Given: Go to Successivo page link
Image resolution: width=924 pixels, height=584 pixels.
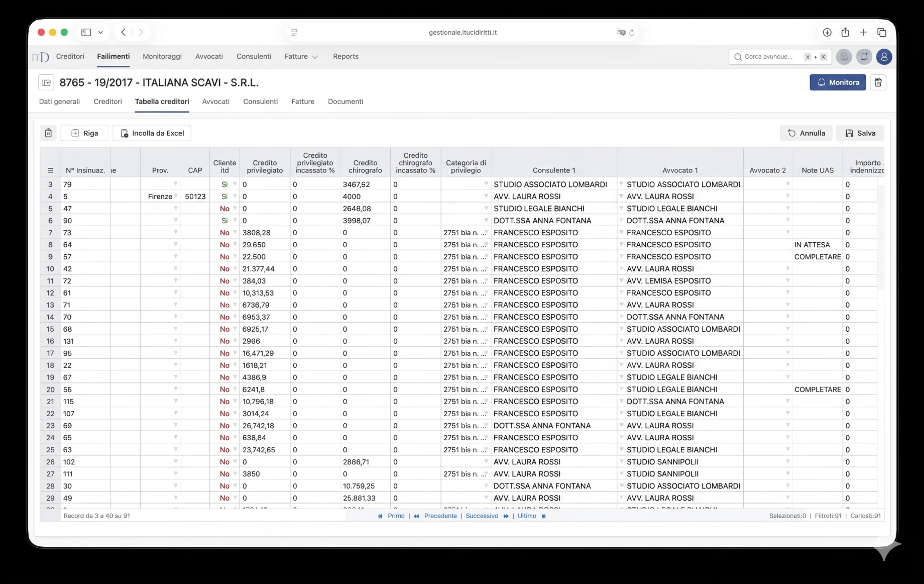Looking at the screenshot, I should [482, 516].
